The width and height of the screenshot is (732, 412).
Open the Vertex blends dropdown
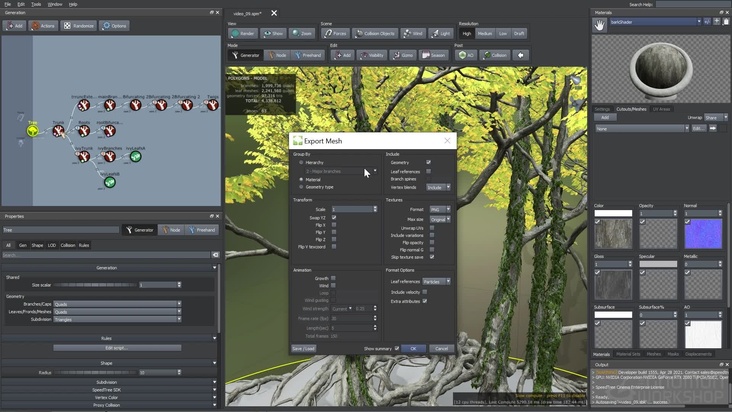coord(438,187)
